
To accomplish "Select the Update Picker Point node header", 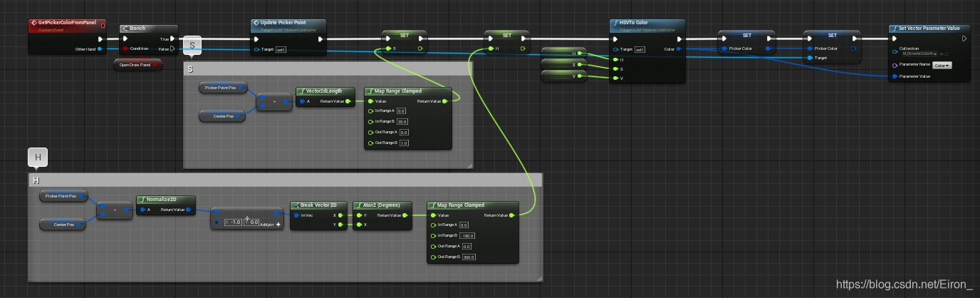I will click(x=288, y=25).
